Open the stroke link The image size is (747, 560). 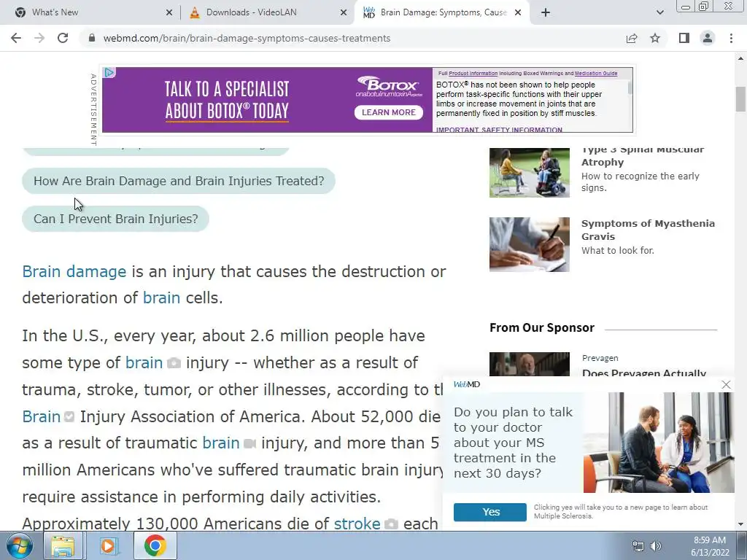pos(357,524)
